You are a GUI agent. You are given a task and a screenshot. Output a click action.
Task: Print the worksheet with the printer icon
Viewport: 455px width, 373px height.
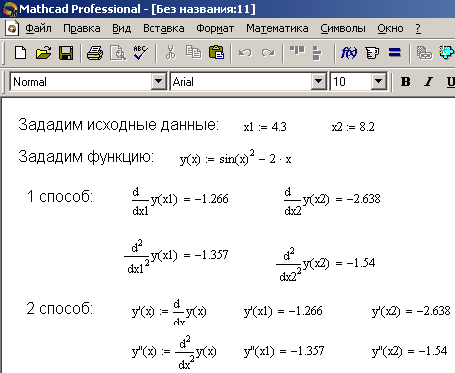(95, 53)
